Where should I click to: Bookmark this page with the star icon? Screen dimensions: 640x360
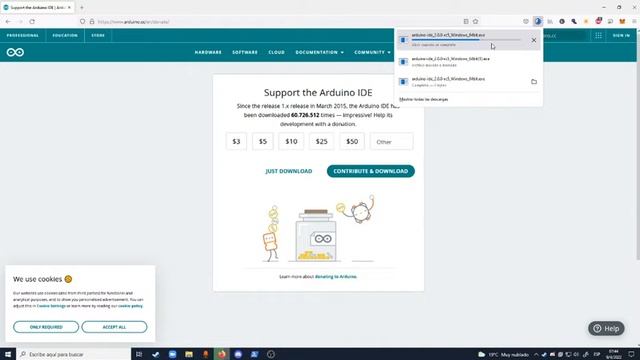476,22
